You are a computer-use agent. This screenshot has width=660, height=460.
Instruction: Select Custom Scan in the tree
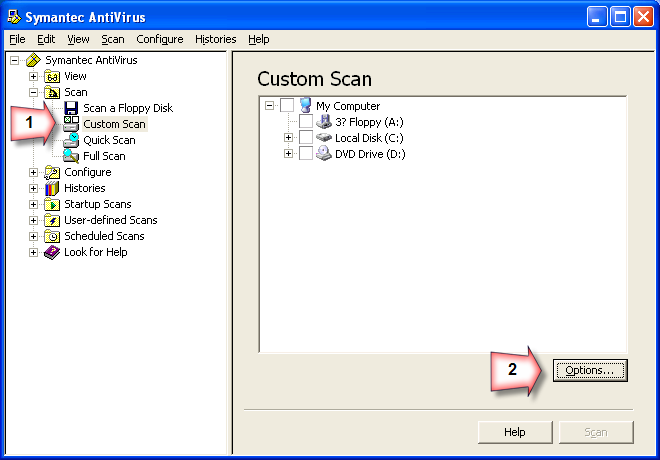tap(114, 124)
